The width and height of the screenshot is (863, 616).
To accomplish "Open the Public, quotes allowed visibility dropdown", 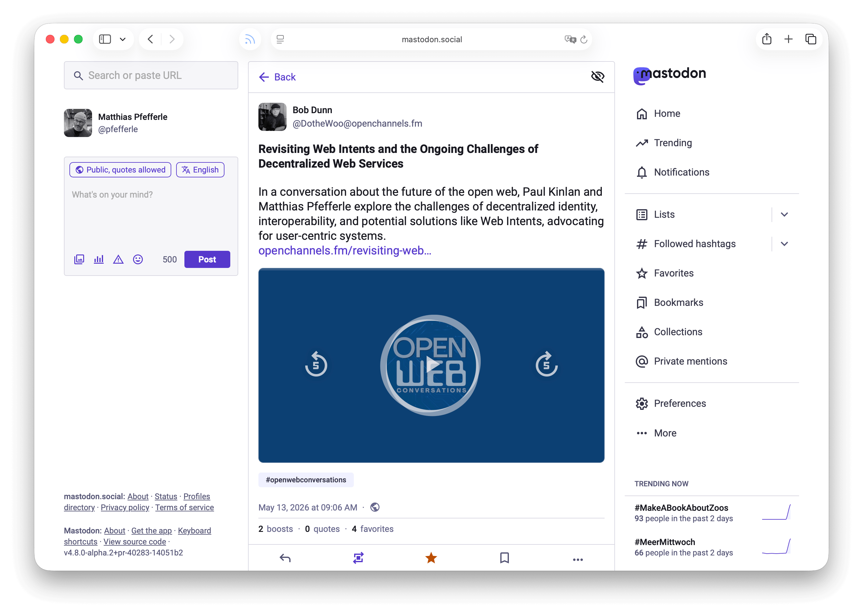I will (x=120, y=169).
